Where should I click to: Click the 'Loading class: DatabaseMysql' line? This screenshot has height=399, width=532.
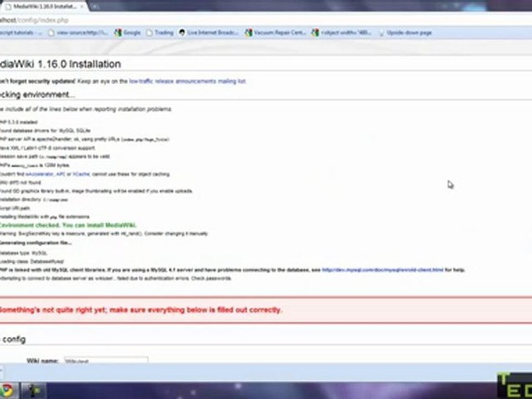pos(32,262)
